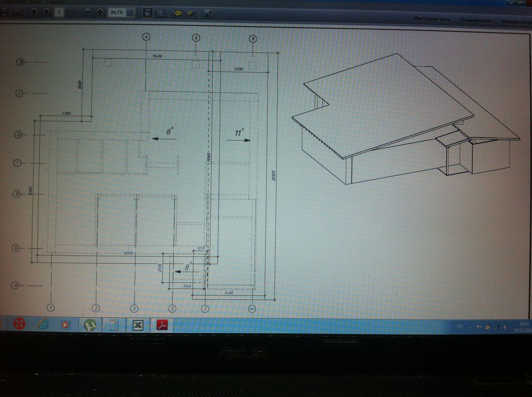Viewport: 532px width, 397px height.
Task: Select the highlight text tool
Action: click(191, 13)
